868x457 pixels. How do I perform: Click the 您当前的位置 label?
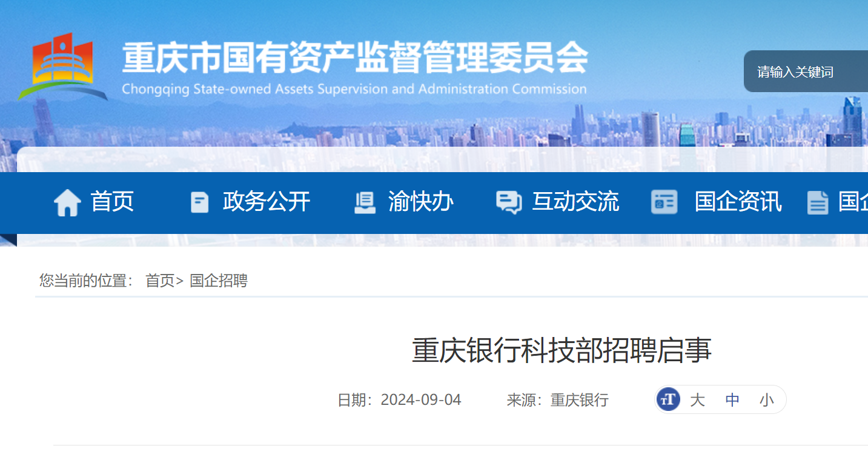click(87, 281)
